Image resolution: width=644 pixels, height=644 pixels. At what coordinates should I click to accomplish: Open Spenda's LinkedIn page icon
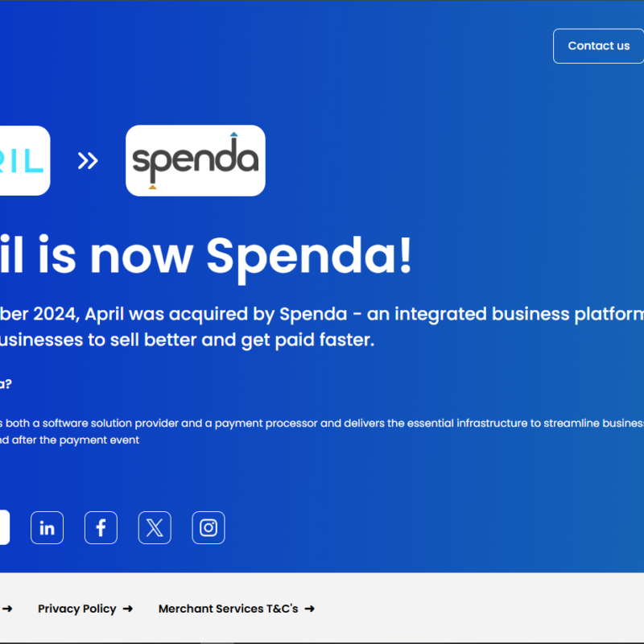47,528
